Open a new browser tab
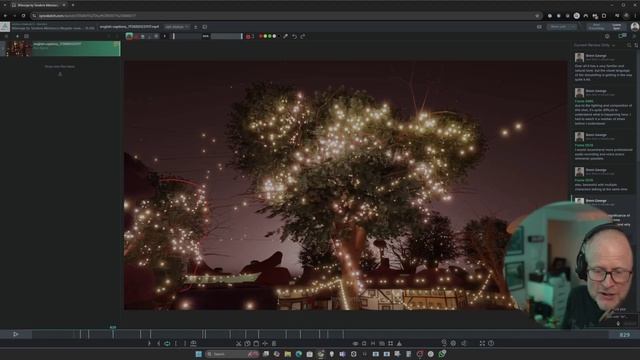The height and width of the screenshot is (360, 640). tap(73, 5)
